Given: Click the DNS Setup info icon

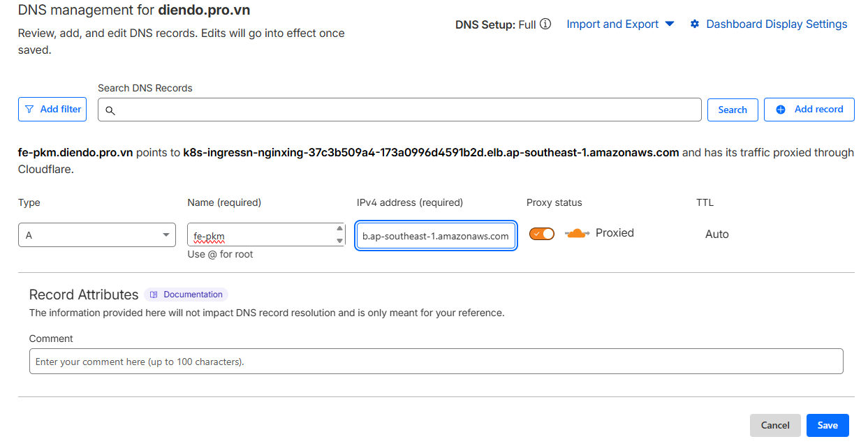Looking at the screenshot, I should 545,24.
